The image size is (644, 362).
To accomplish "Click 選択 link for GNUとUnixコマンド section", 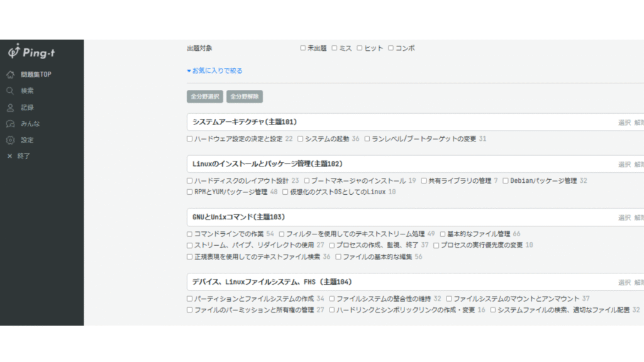I will coord(623,217).
